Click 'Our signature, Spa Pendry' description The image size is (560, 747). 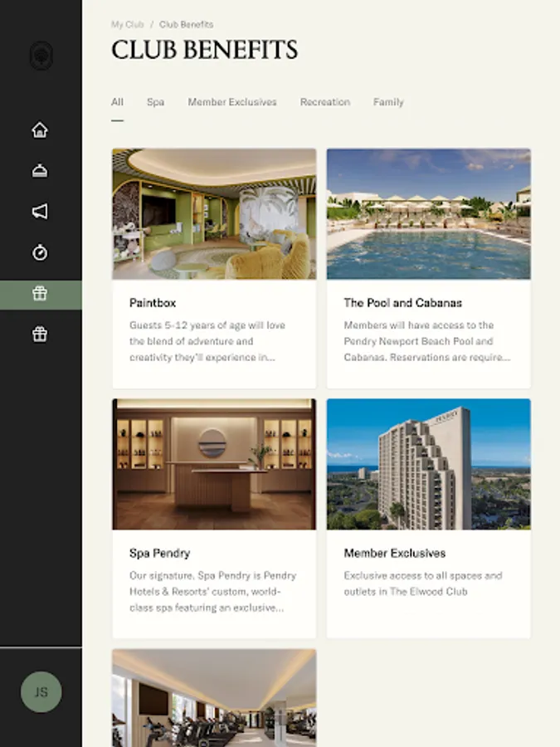click(x=213, y=591)
